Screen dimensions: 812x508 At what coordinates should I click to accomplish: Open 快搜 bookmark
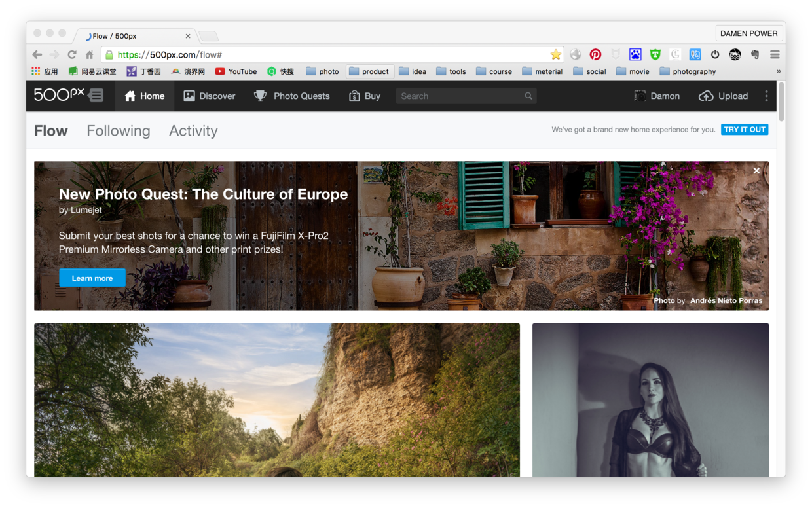[281, 71]
